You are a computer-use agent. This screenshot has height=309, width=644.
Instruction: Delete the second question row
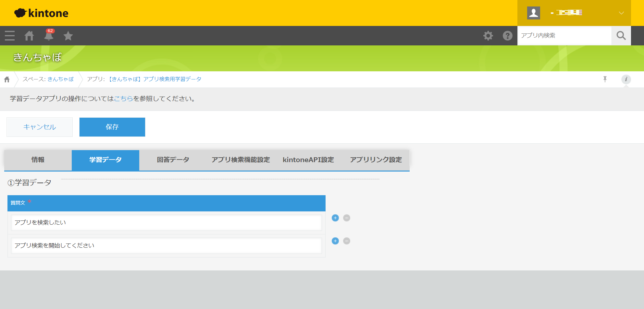[347, 241]
